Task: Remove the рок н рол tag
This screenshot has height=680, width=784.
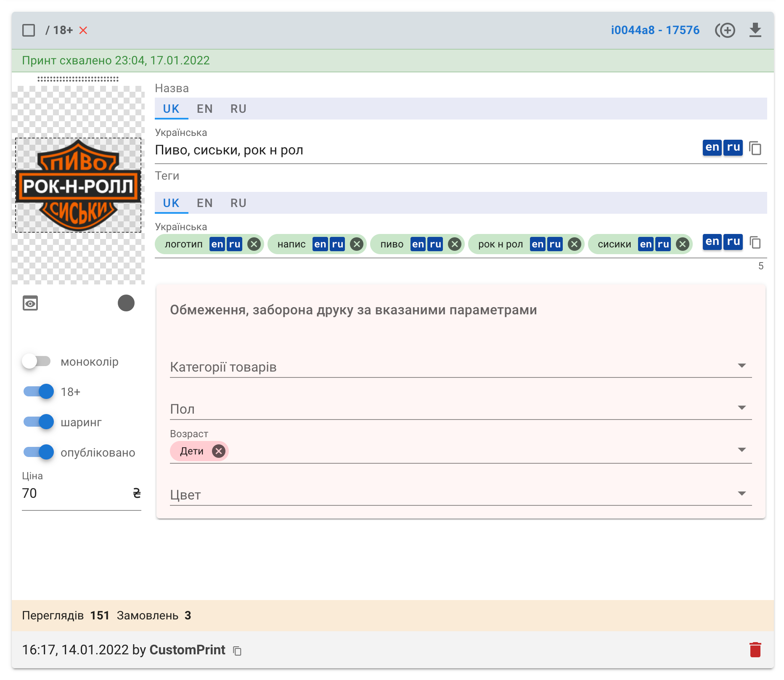Action: point(574,244)
